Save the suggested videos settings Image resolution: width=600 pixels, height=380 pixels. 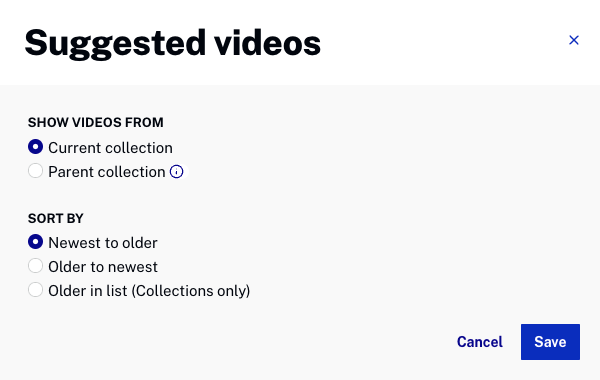click(550, 342)
